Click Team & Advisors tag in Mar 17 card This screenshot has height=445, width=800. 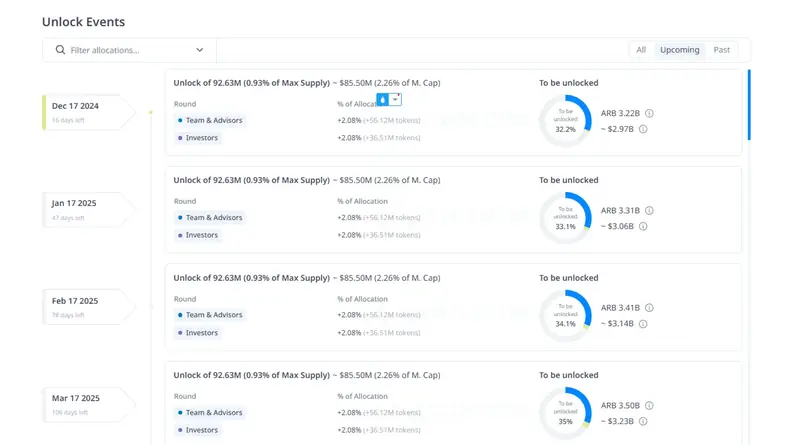tap(210, 412)
